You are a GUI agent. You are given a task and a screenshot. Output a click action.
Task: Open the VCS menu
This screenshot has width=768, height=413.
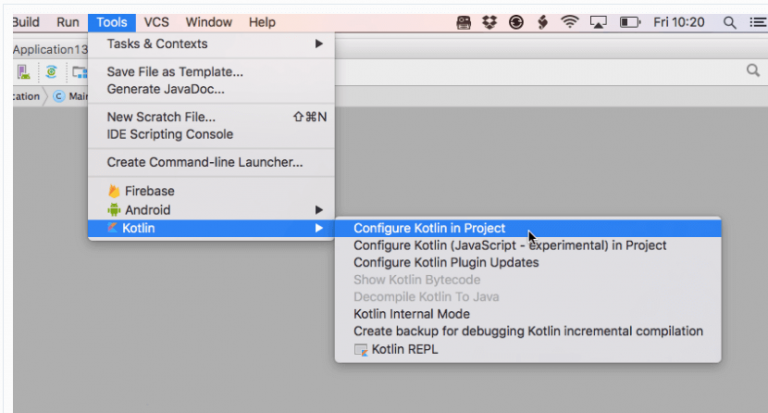(156, 22)
